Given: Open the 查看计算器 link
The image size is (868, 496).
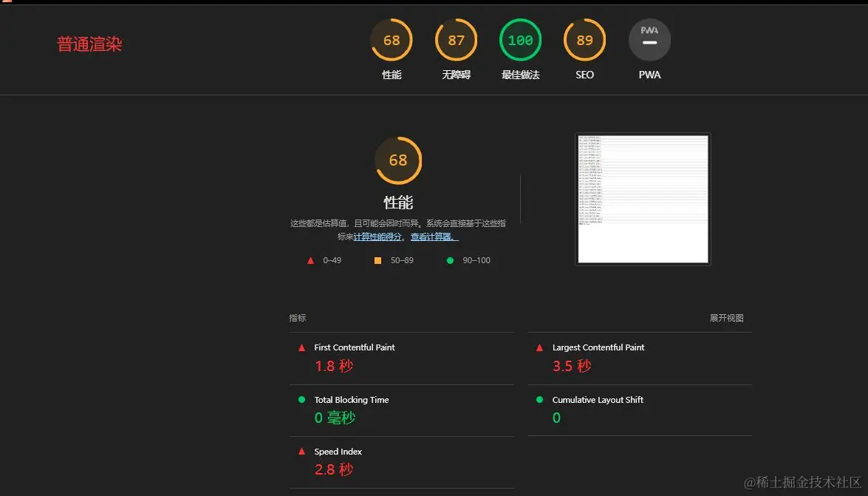Looking at the screenshot, I should click(x=434, y=237).
